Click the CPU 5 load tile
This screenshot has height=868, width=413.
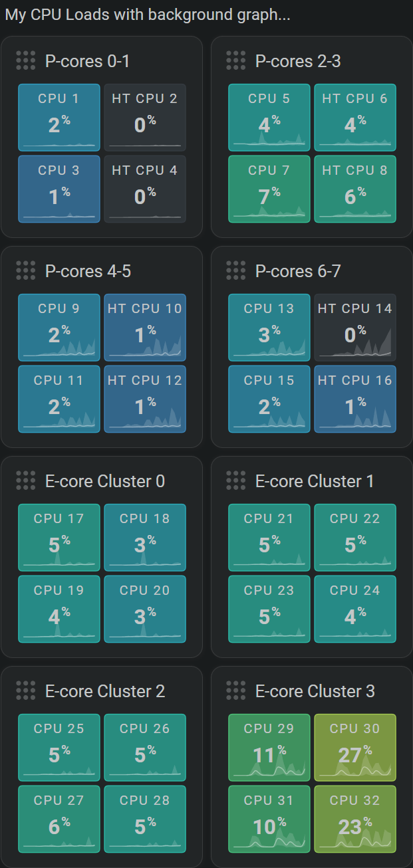pyautogui.click(x=269, y=117)
